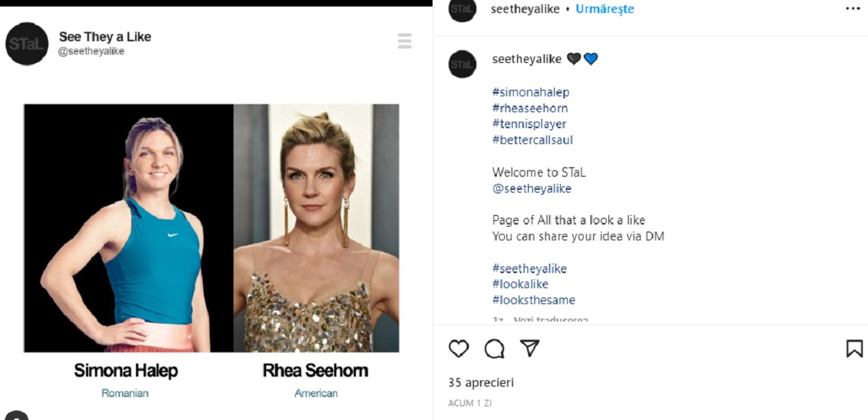The height and width of the screenshot is (420, 868).
Task: Click the hamburger icon on the left card
Action: pos(404,41)
